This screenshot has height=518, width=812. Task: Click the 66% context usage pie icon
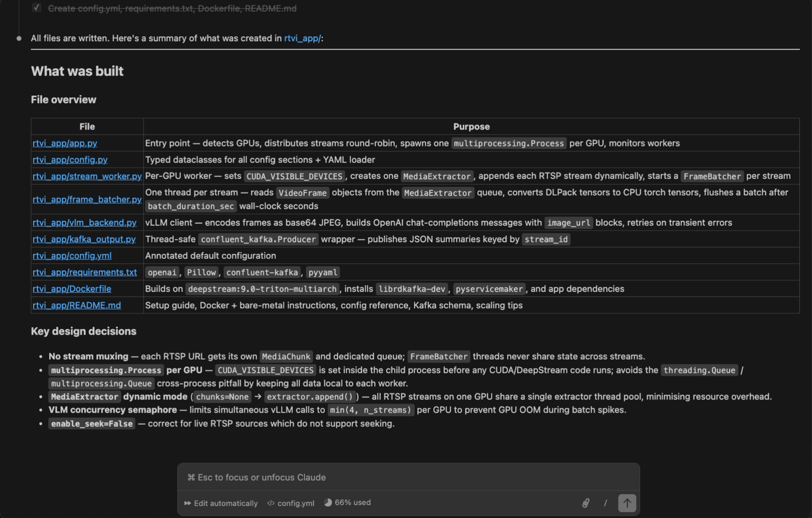pos(328,502)
